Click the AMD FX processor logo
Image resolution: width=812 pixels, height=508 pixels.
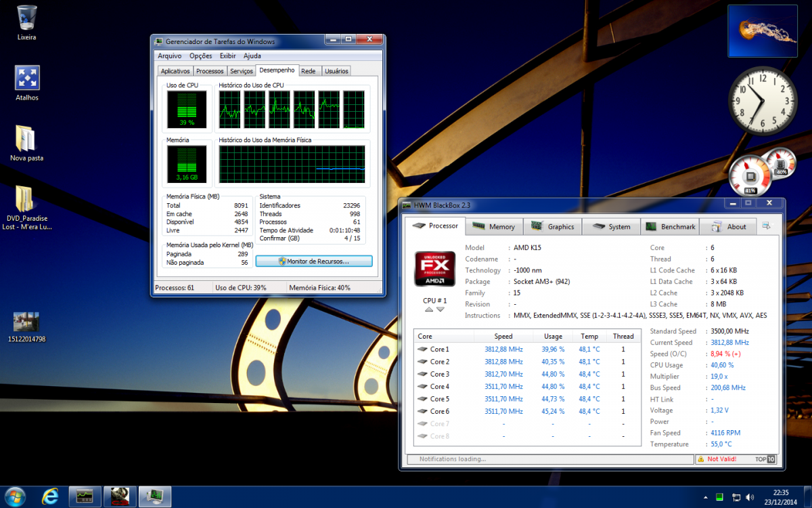pyautogui.click(x=434, y=269)
